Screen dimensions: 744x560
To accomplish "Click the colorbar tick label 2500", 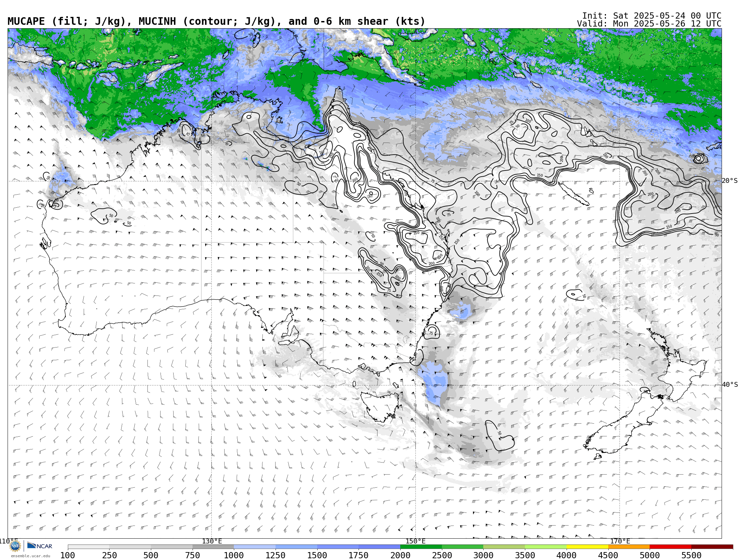I will (x=442, y=555).
